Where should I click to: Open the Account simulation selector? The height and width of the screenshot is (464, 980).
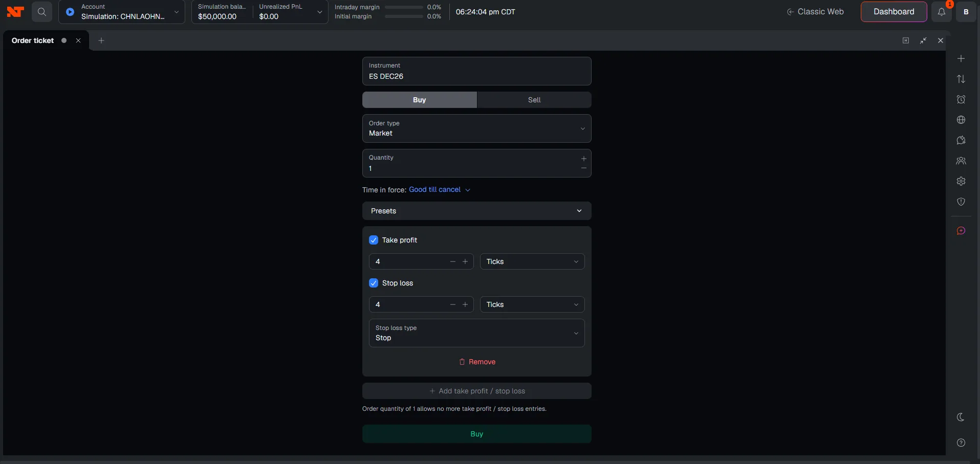(x=122, y=12)
